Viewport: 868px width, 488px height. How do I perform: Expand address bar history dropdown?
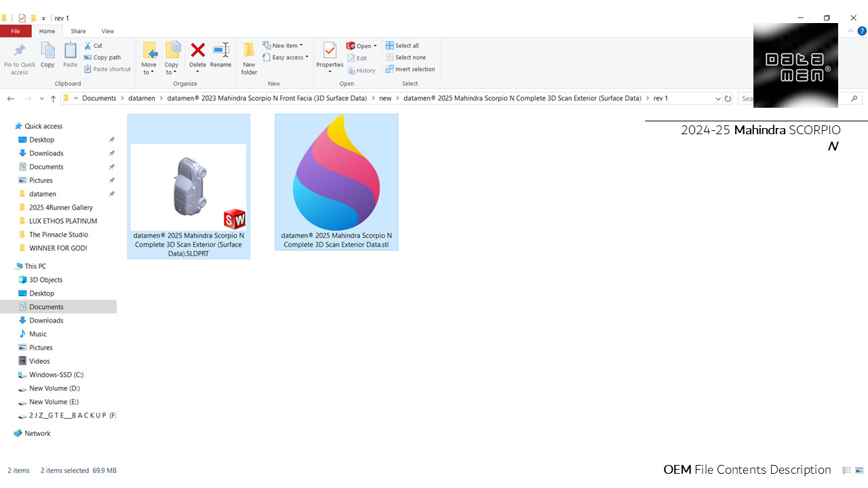[718, 98]
